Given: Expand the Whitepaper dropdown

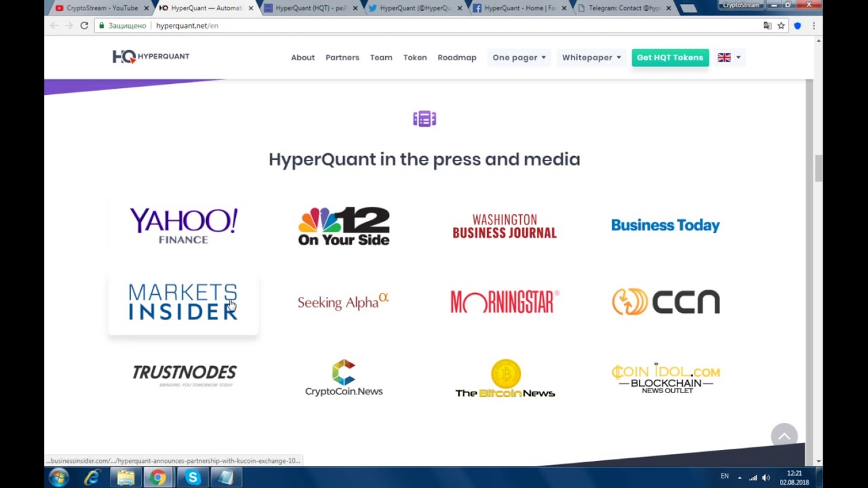Looking at the screenshot, I should 591,58.
